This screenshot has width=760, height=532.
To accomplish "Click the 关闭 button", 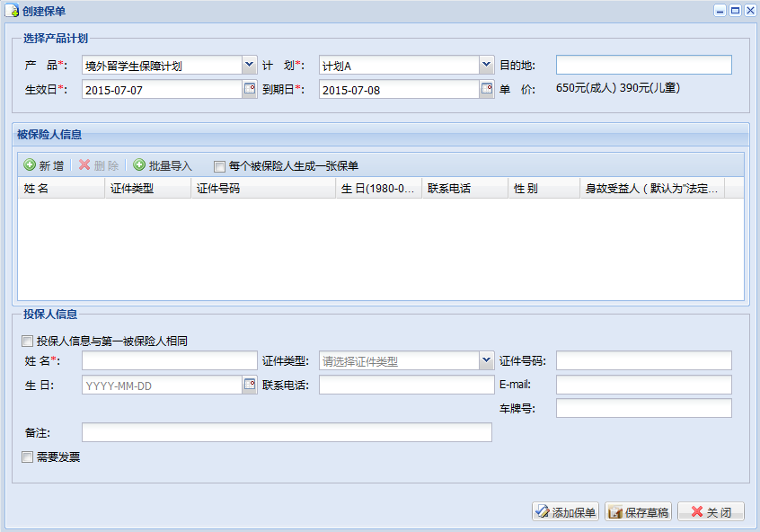I will coord(711,511).
